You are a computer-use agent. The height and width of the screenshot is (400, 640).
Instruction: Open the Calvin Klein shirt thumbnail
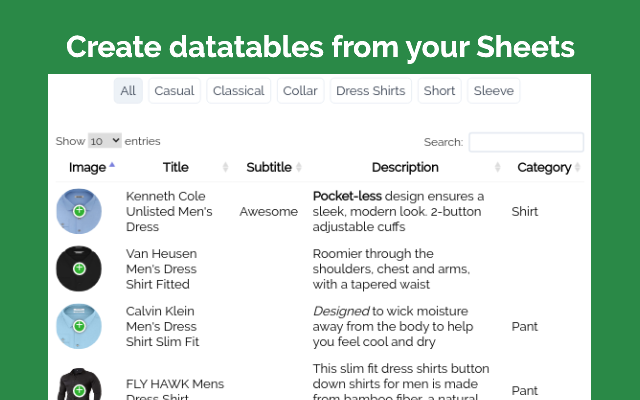[x=70, y=318]
